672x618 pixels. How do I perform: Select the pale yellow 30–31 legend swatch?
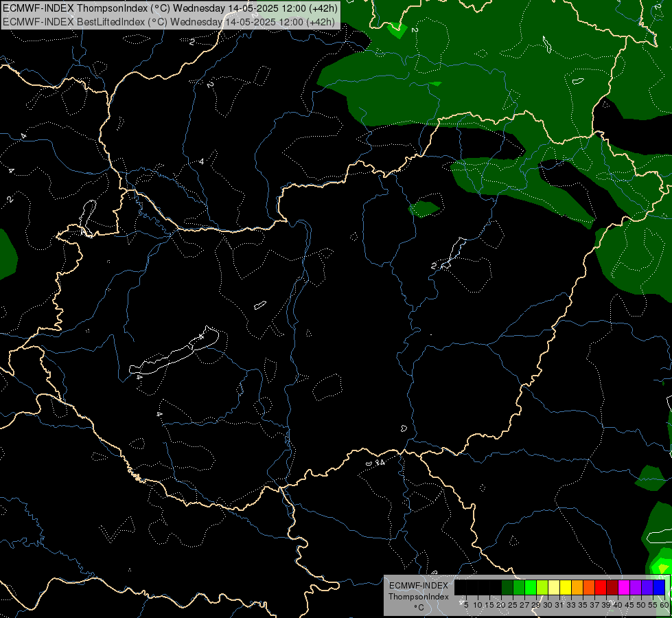pos(554,587)
